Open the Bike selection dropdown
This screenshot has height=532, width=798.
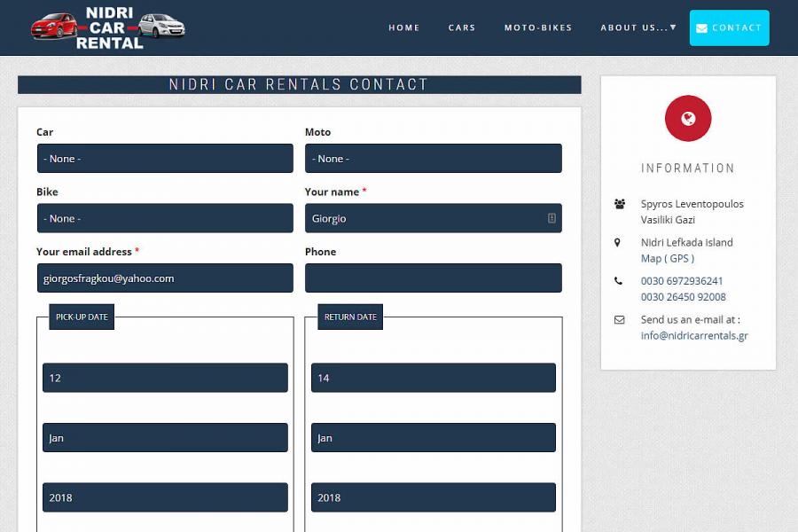pyautogui.click(x=165, y=218)
